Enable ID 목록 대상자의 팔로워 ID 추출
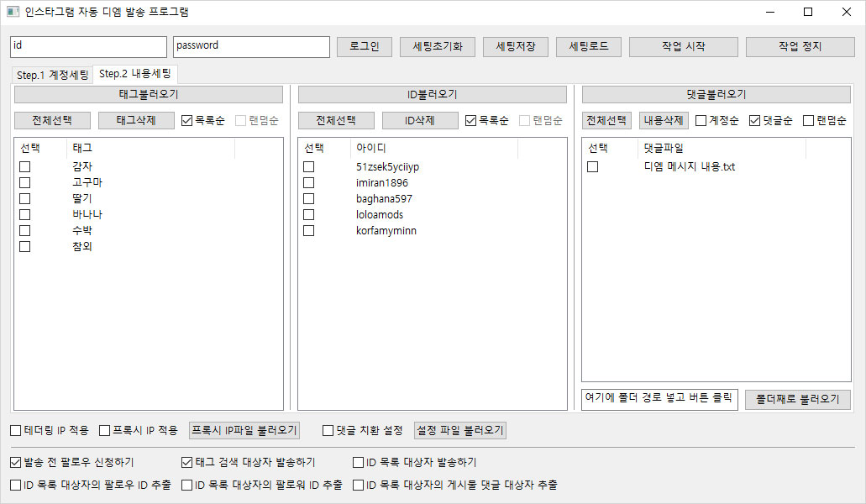Screen dimensions: 866x504 tap(186, 486)
